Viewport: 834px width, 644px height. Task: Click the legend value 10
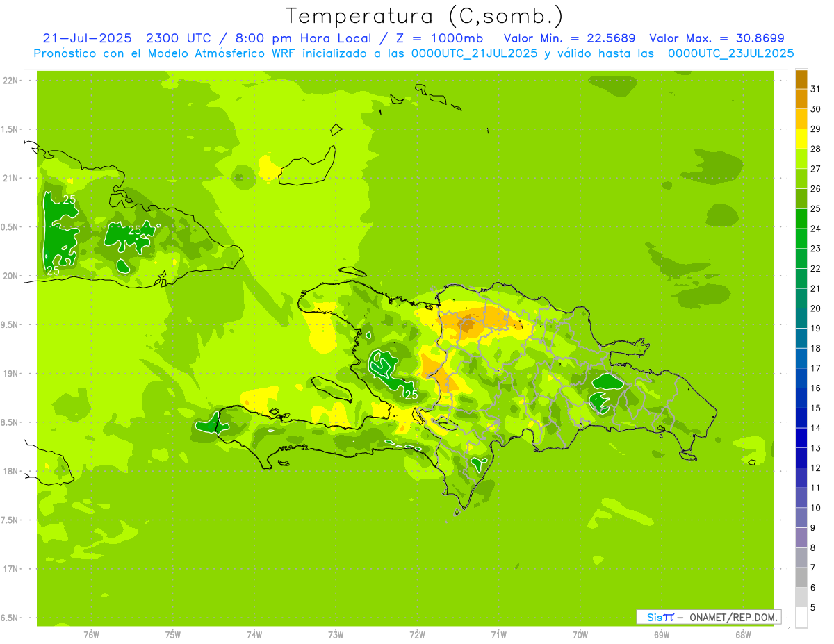815,508
